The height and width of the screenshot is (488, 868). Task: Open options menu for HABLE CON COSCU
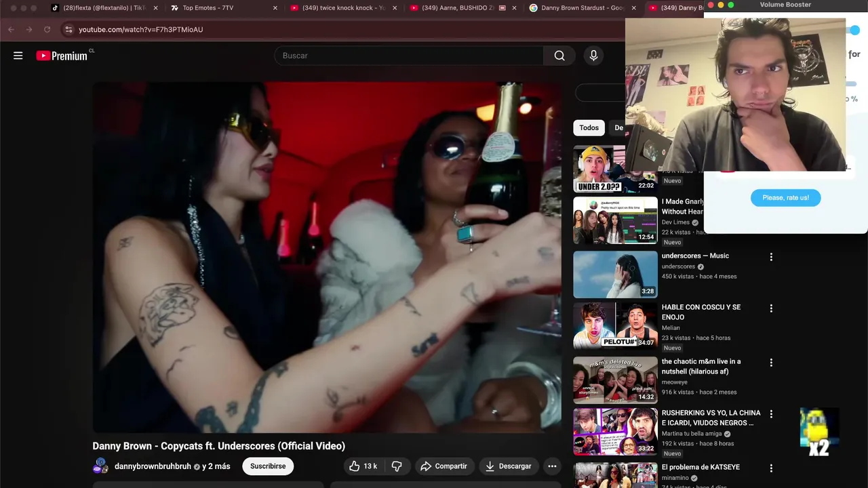click(x=771, y=308)
